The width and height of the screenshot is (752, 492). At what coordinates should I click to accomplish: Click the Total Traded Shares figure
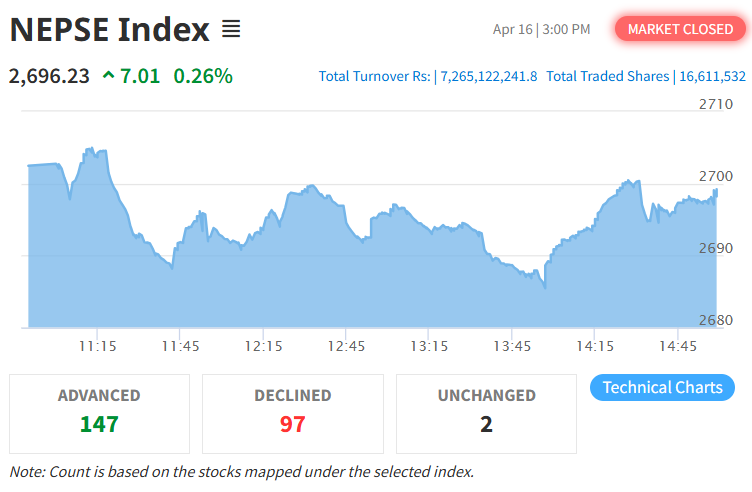(710, 76)
